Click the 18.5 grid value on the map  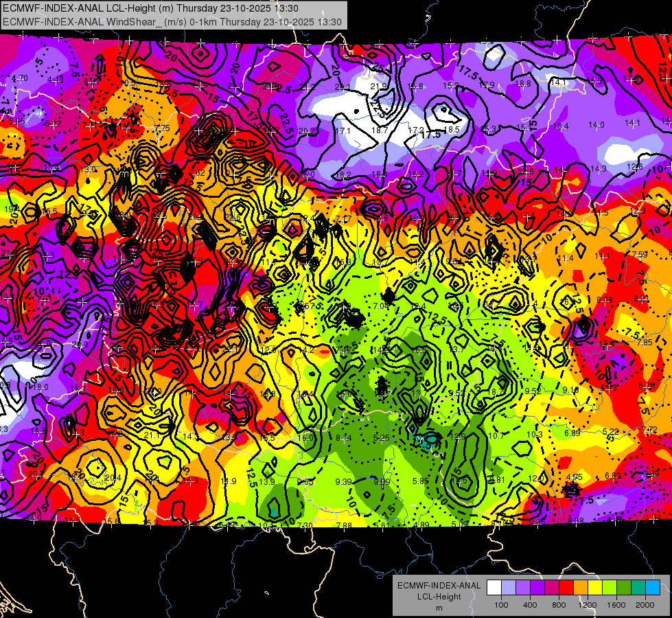coord(452,130)
